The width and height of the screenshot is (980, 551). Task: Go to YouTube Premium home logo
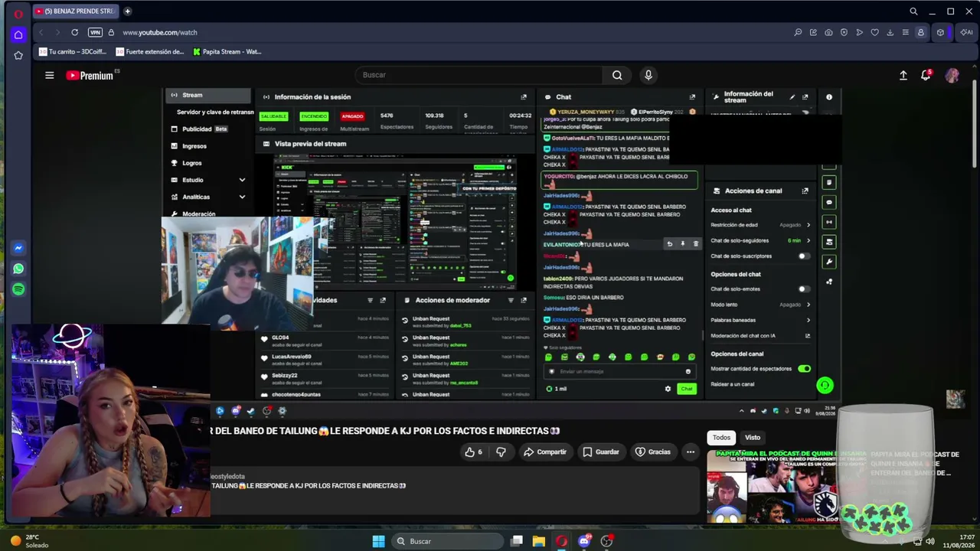(90, 75)
